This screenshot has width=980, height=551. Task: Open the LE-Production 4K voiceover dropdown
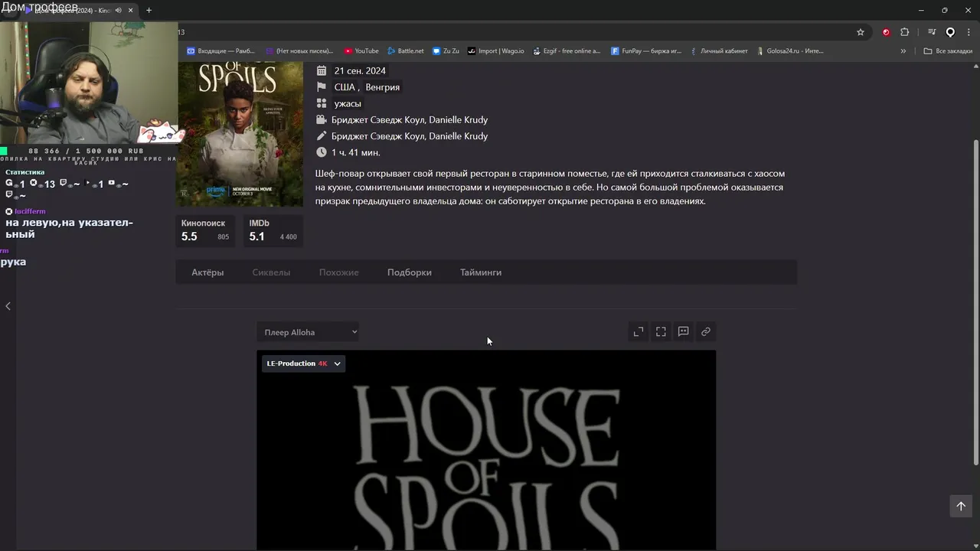tap(303, 364)
